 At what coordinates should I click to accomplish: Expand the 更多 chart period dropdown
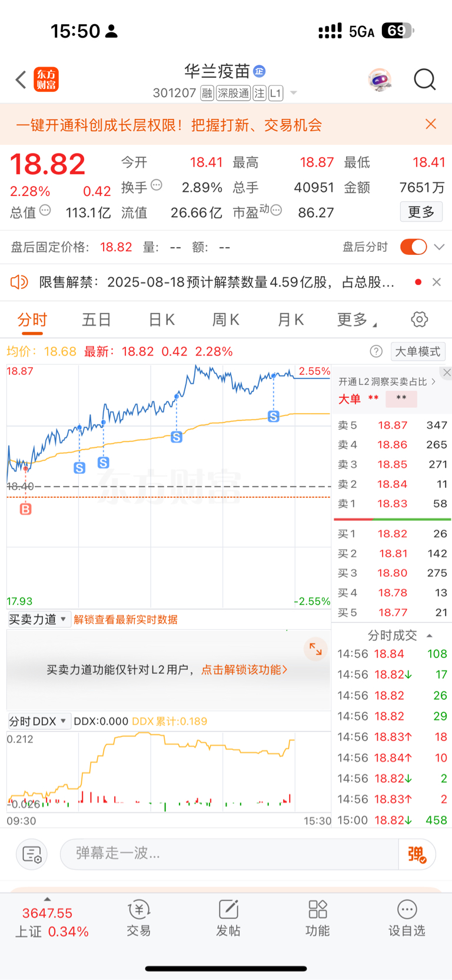[357, 320]
